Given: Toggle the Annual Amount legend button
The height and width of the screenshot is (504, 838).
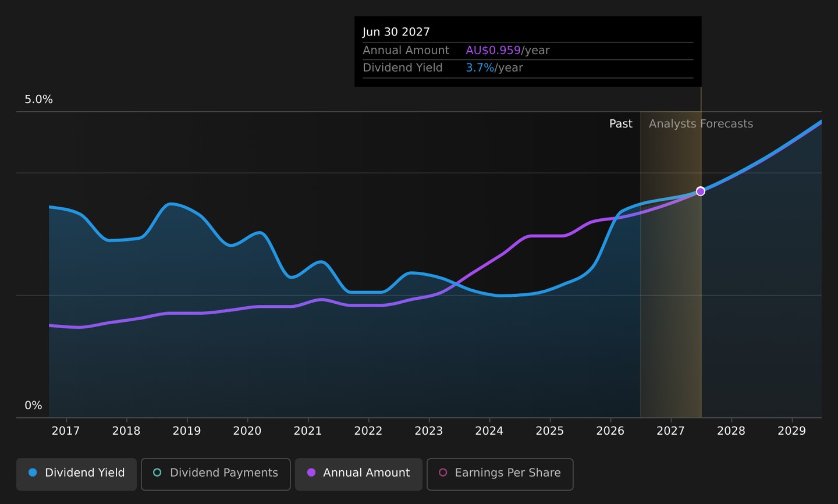Looking at the screenshot, I should 358,474.
